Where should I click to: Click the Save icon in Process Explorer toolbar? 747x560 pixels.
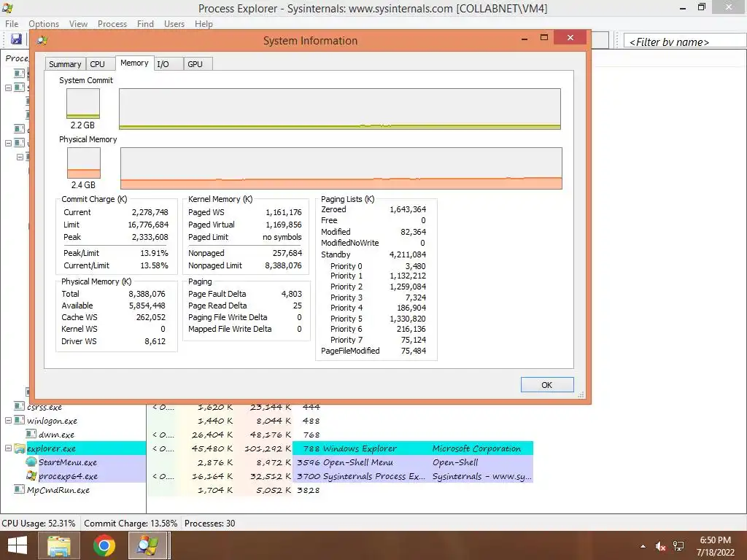click(x=16, y=39)
